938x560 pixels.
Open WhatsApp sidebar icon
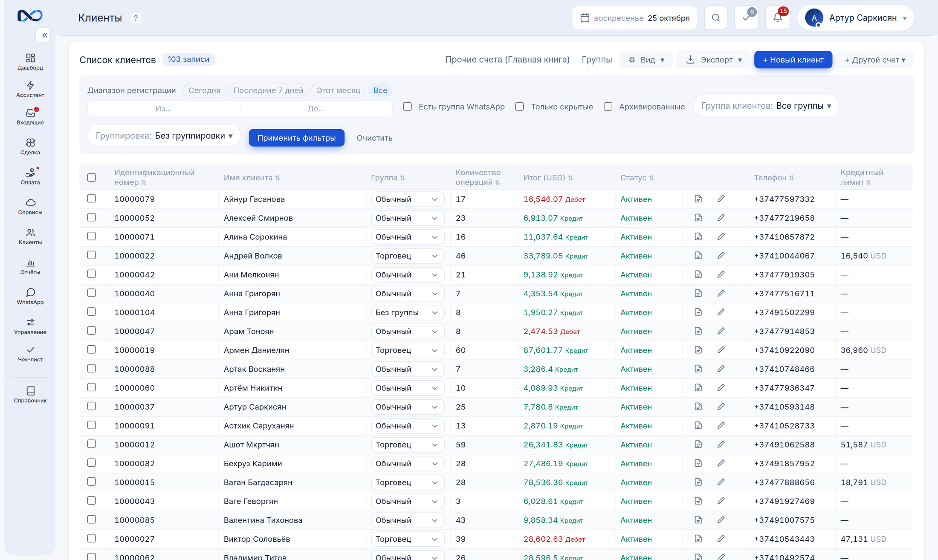[x=30, y=296]
